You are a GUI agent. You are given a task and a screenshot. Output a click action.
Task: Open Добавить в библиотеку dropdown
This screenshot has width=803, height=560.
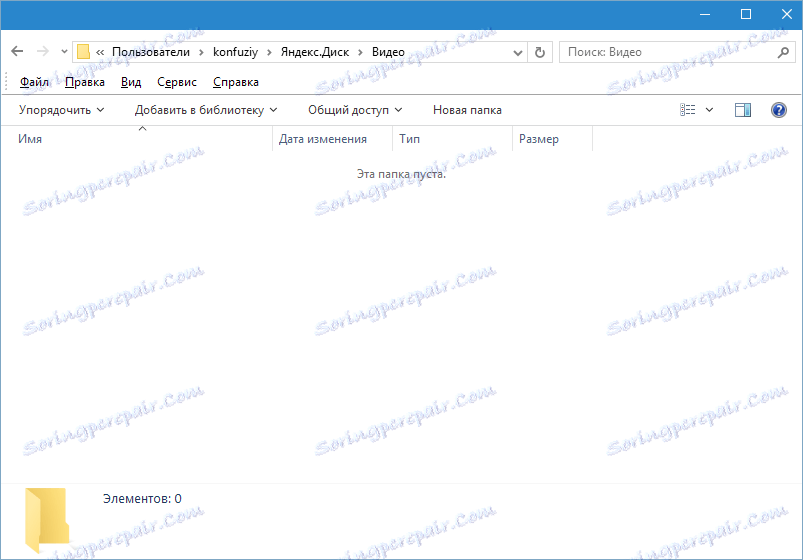(x=206, y=110)
